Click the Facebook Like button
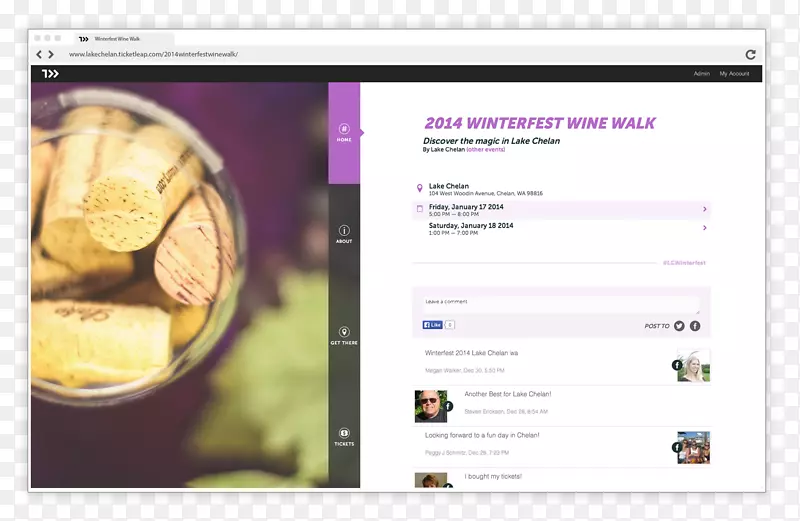This screenshot has width=800, height=521. (x=433, y=325)
